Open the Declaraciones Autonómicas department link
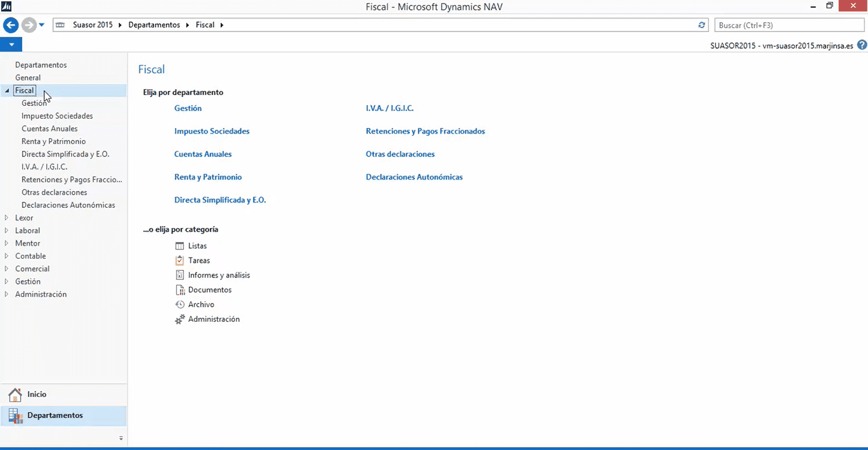The width and height of the screenshot is (868, 450). [414, 177]
